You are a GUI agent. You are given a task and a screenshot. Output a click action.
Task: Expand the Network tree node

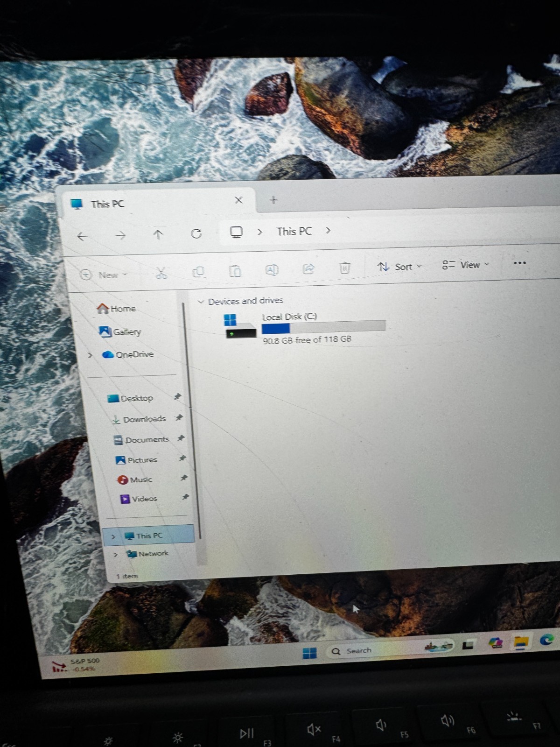click(x=116, y=555)
